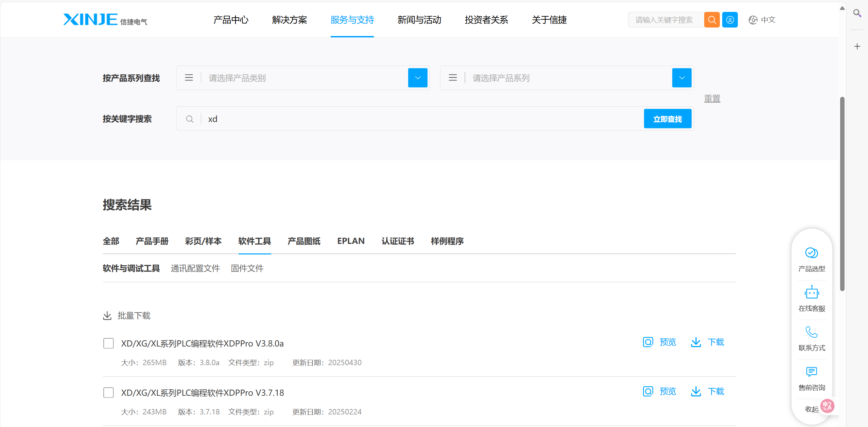Click the page vertical scrollbar thumb

842,194
